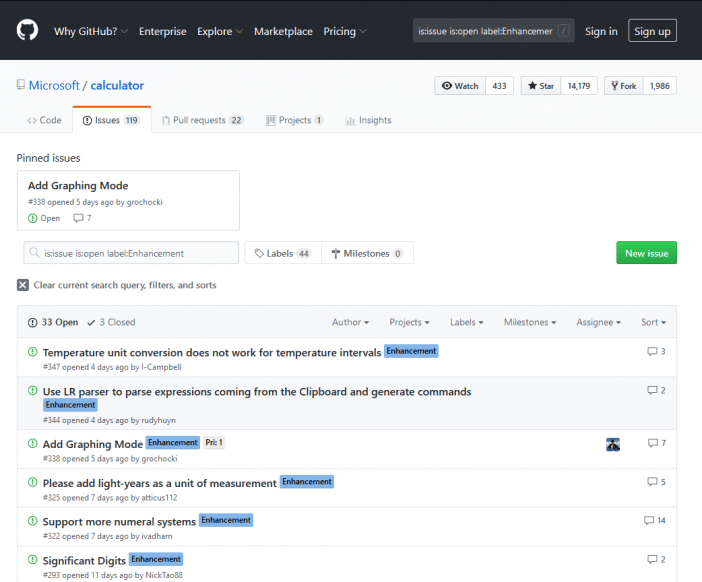Open the Sort dropdown
The image size is (702, 582).
pos(653,322)
